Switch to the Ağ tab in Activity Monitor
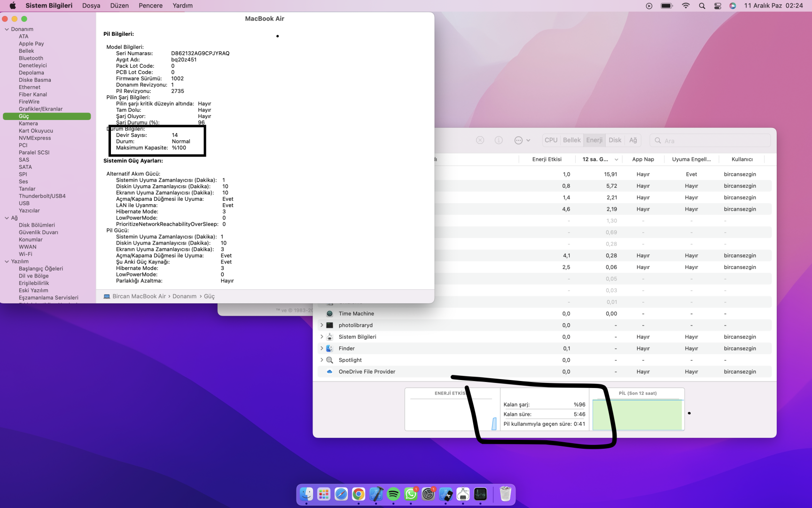The width and height of the screenshot is (812, 508). [x=633, y=140]
